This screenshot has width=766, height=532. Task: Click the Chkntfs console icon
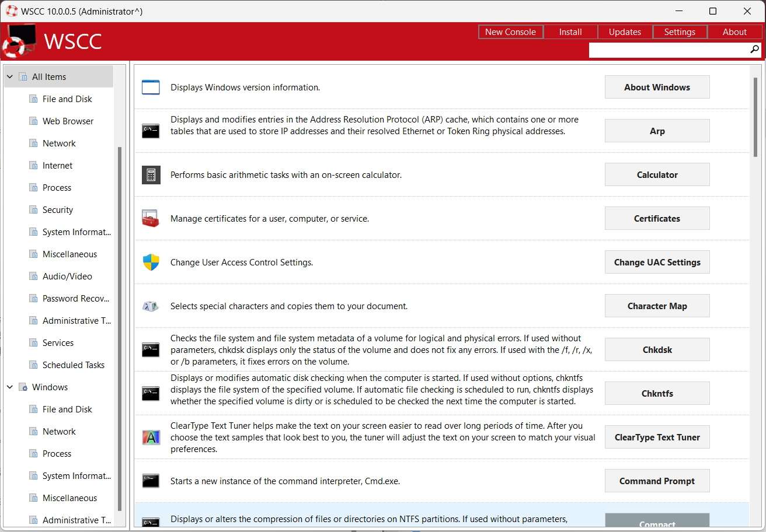(151, 394)
